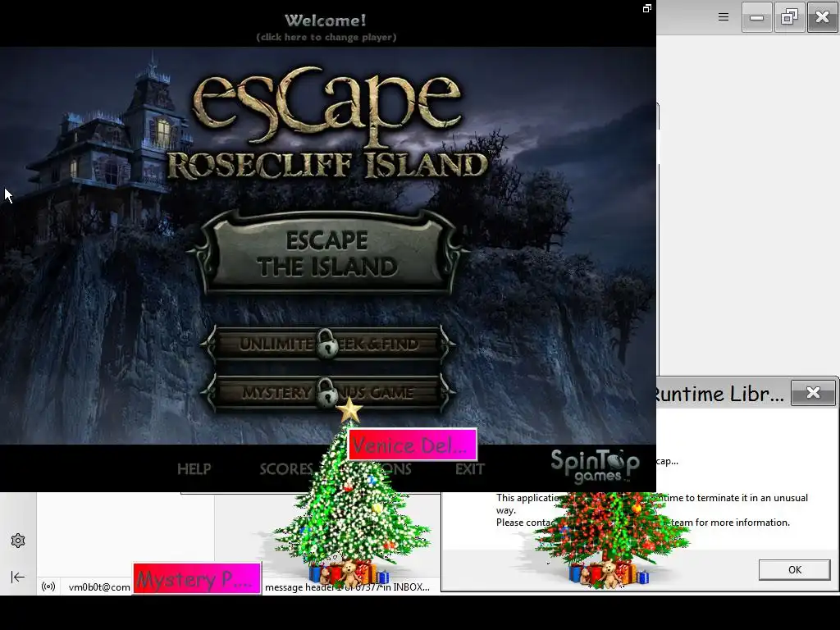Click the SpinTop Games logo
840x630 pixels.
(596, 466)
